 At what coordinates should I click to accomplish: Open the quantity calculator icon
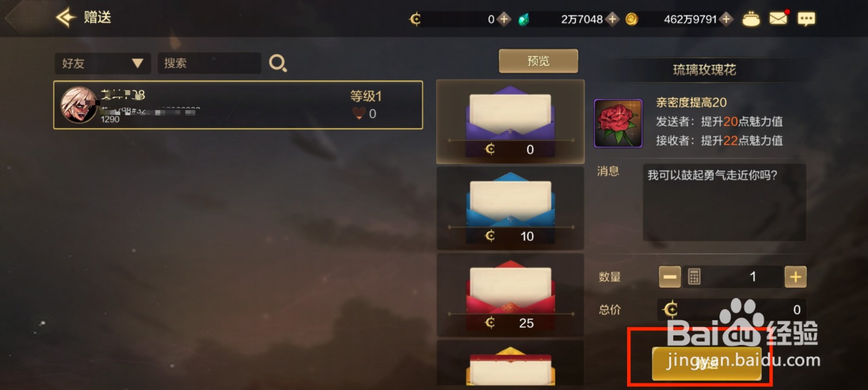point(694,277)
